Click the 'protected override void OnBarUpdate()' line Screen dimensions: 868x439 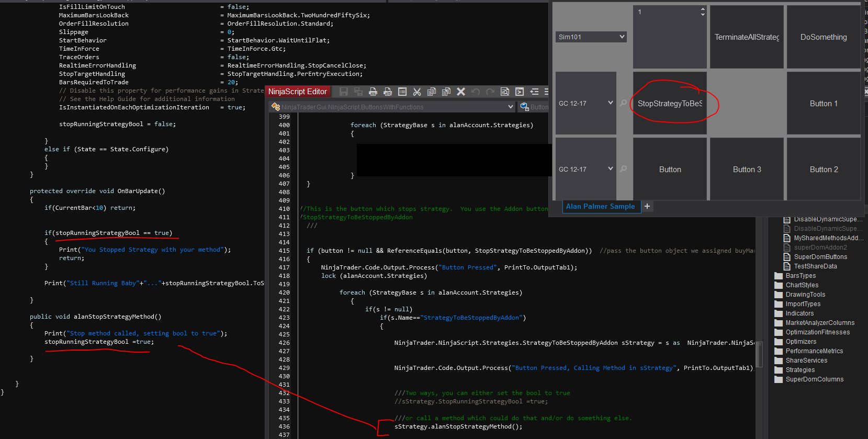[97, 191]
